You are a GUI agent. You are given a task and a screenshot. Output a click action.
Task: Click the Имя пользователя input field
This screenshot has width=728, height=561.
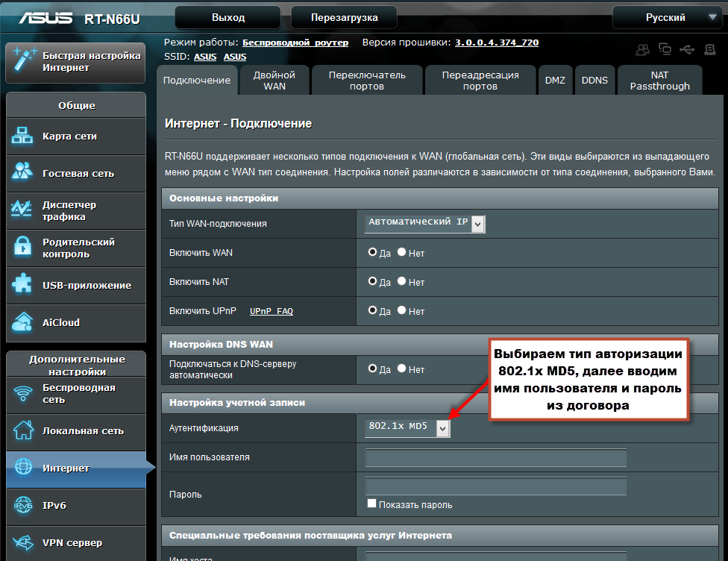(496, 457)
